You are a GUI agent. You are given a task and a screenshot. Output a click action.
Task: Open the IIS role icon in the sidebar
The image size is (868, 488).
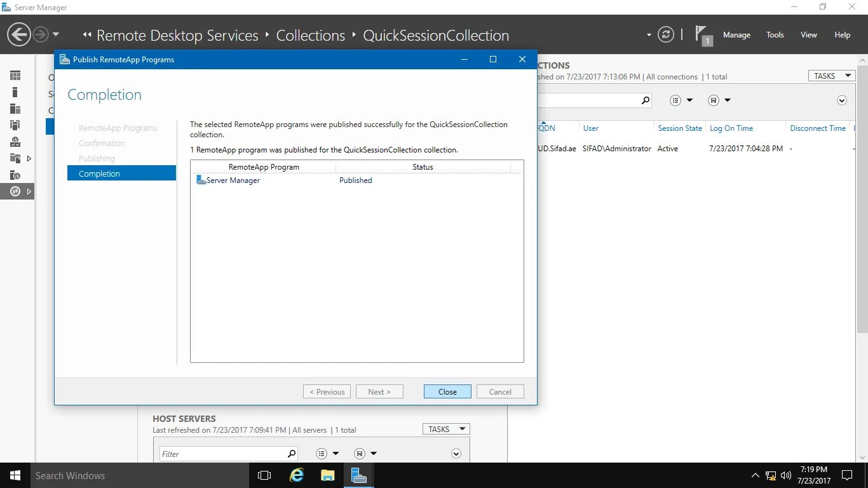(x=15, y=175)
